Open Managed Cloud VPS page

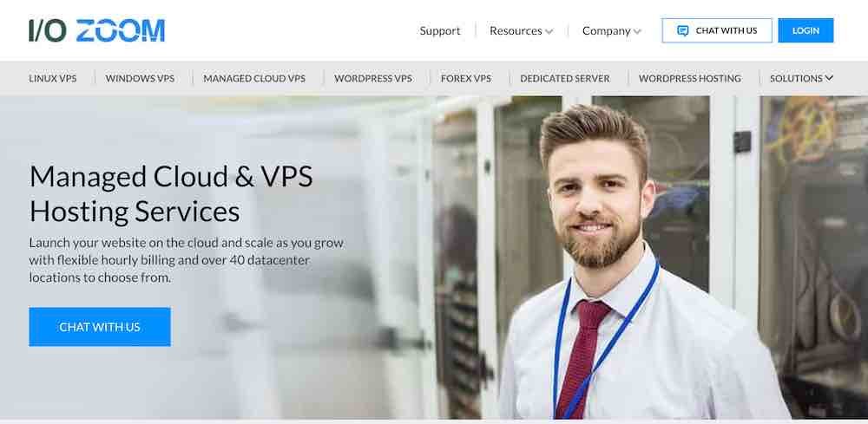click(x=254, y=78)
